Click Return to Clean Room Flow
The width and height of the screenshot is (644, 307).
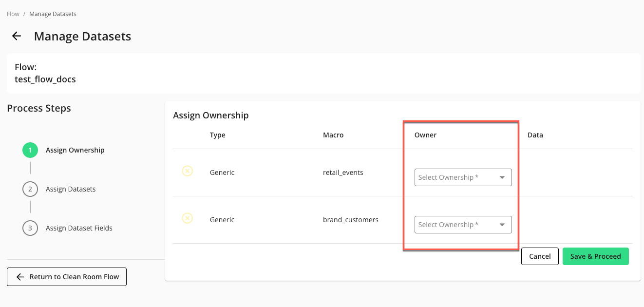(x=67, y=277)
